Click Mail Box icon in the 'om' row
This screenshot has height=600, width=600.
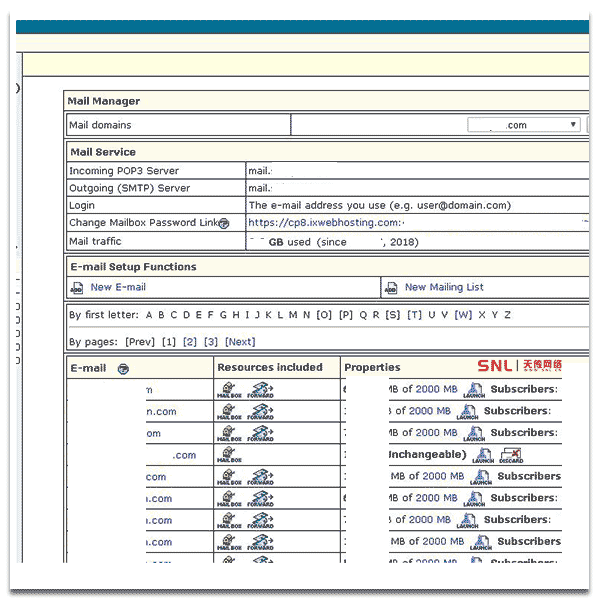pyautogui.click(x=229, y=434)
